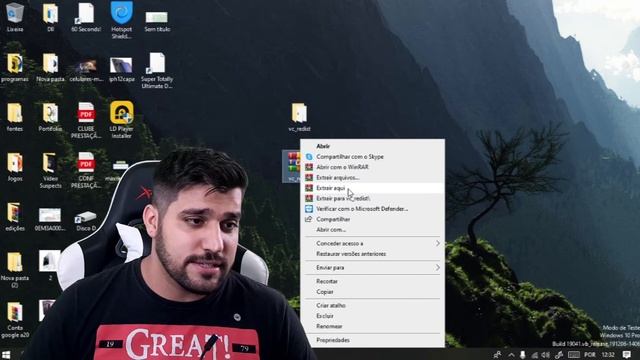Click the Compartilhar context menu entry

[x=373, y=219]
